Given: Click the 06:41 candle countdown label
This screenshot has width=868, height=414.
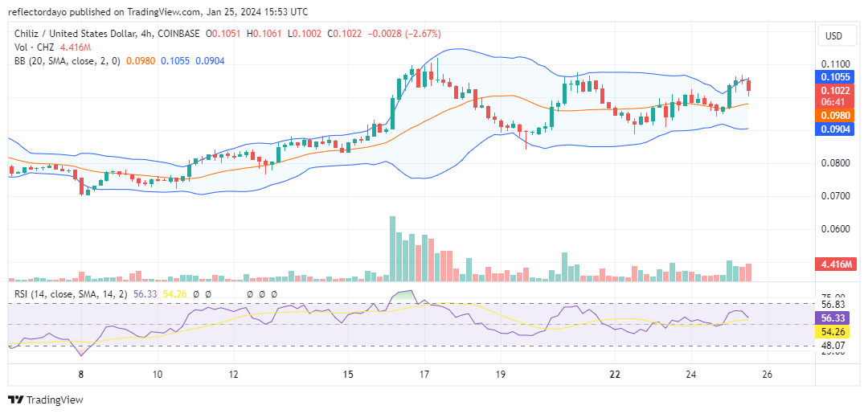Looking at the screenshot, I should tap(833, 102).
